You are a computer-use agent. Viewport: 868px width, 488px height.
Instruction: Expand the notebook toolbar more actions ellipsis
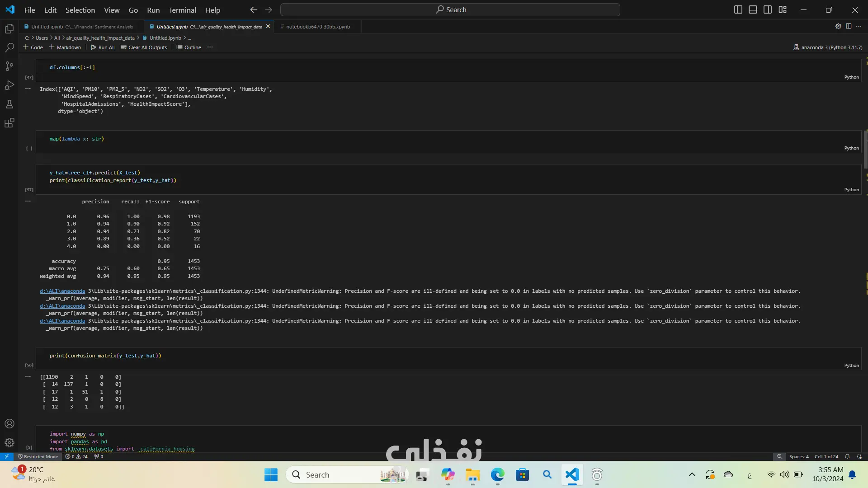pos(210,47)
